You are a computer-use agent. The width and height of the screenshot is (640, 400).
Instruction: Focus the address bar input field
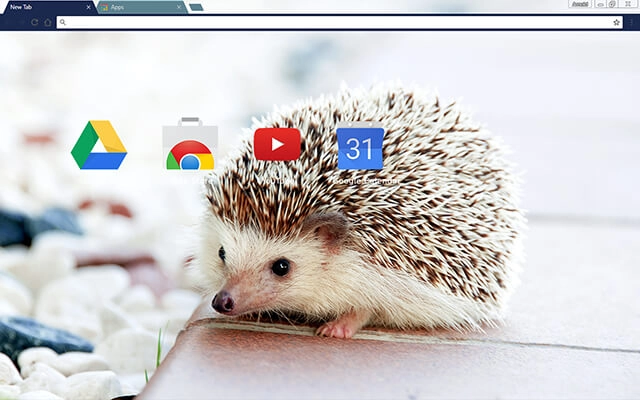pos(339,22)
